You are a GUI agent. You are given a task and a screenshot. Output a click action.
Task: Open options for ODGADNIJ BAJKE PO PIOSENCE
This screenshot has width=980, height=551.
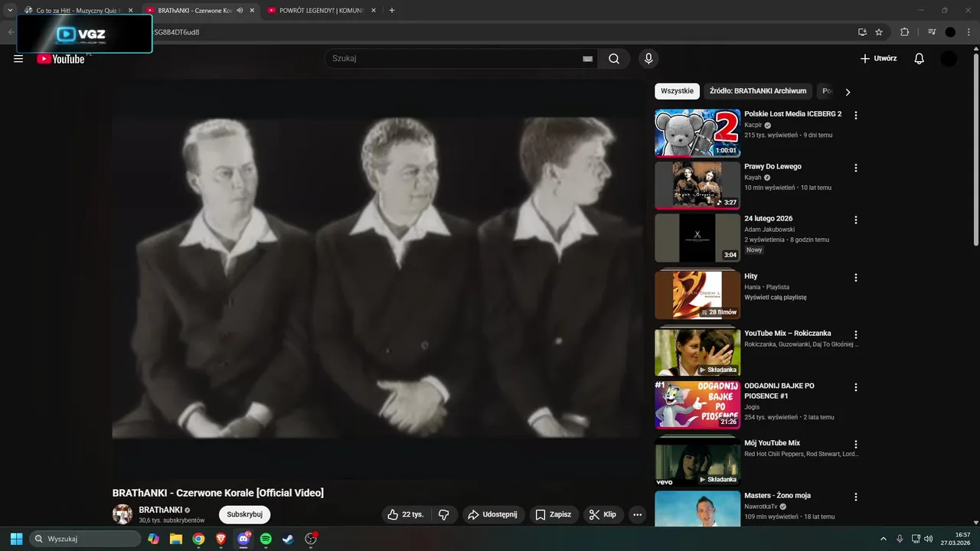pyautogui.click(x=856, y=387)
